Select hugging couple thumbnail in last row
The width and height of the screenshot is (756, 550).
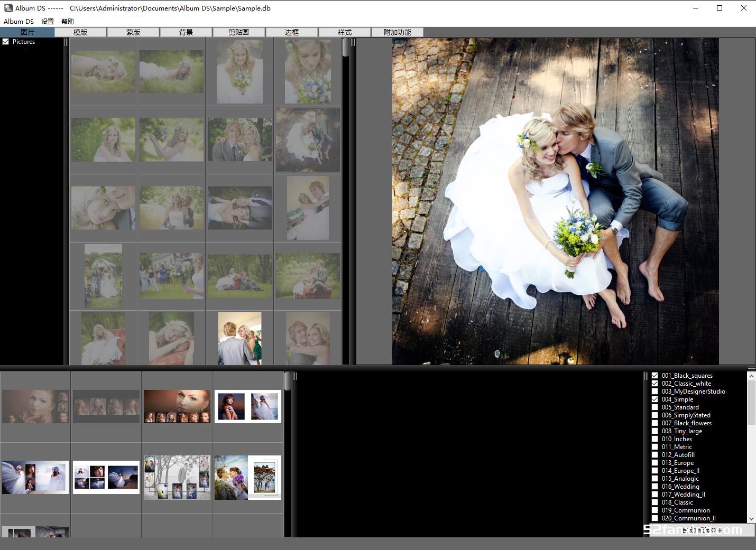308,338
